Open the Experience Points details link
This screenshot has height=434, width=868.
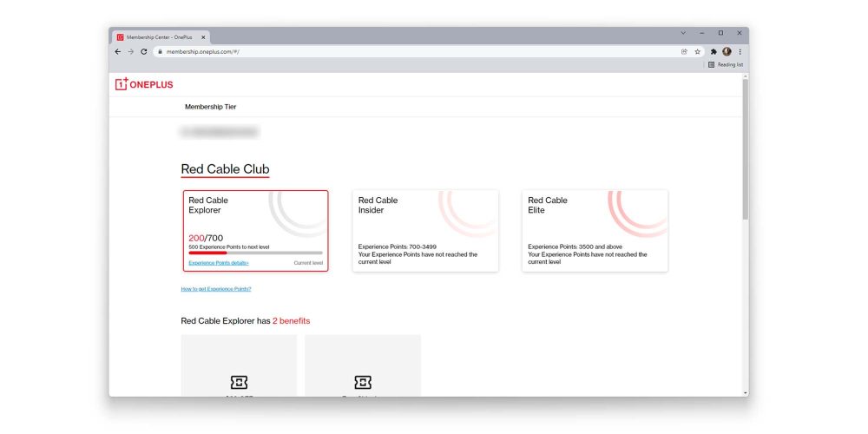coord(219,262)
